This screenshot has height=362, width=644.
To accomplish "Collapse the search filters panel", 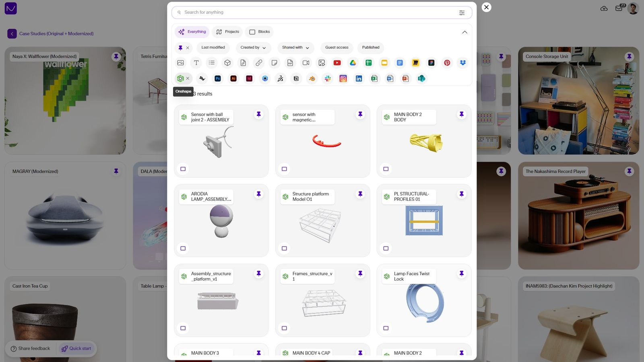I will pyautogui.click(x=464, y=32).
